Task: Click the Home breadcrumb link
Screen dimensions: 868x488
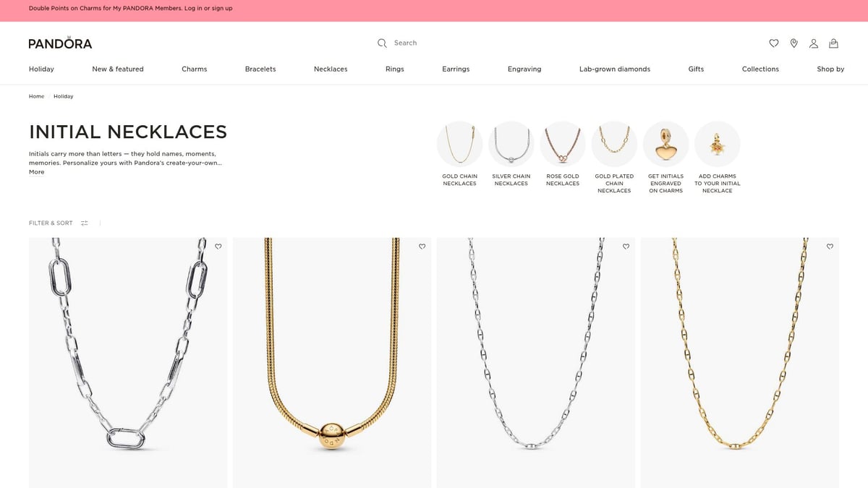Action: click(x=36, y=96)
